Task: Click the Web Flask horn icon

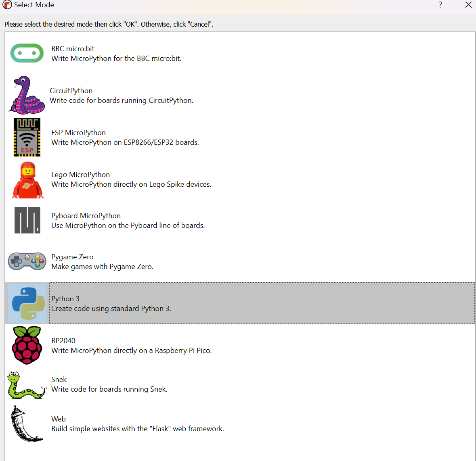Action: point(27,424)
